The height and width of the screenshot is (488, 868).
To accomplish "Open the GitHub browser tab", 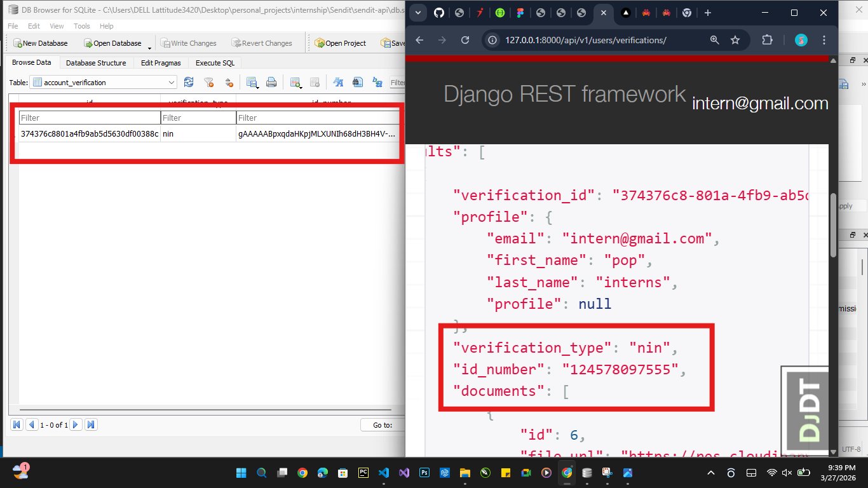I will (x=439, y=13).
